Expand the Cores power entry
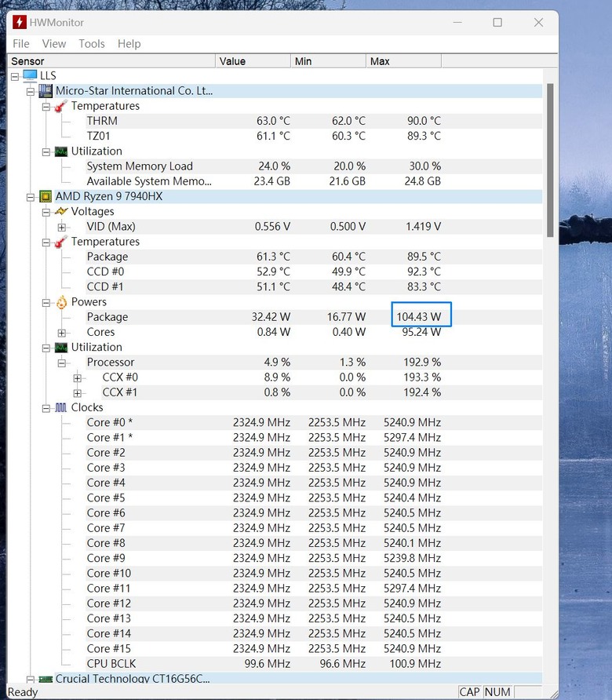Image resolution: width=612 pixels, height=700 pixels. click(x=62, y=333)
